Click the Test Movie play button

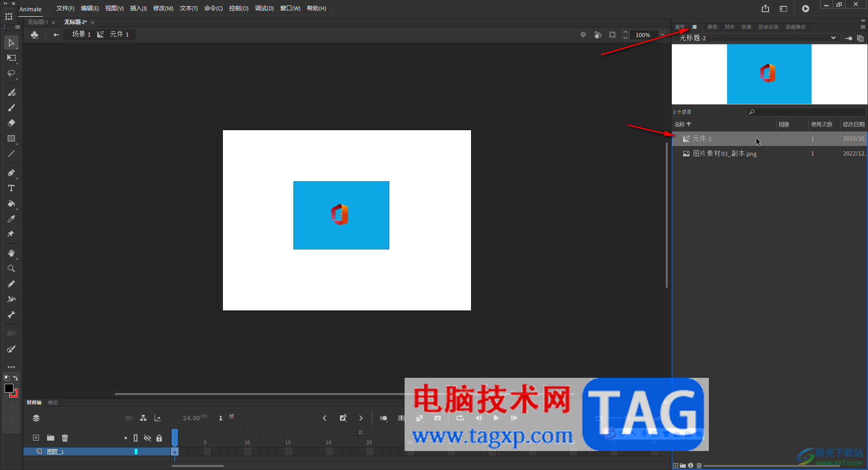[x=806, y=9]
